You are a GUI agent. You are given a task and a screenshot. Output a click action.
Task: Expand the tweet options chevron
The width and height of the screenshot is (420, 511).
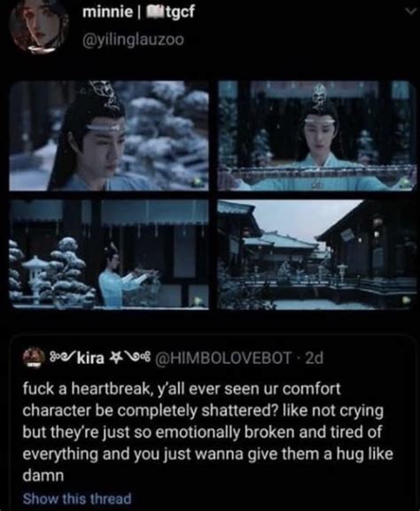pos(413,12)
